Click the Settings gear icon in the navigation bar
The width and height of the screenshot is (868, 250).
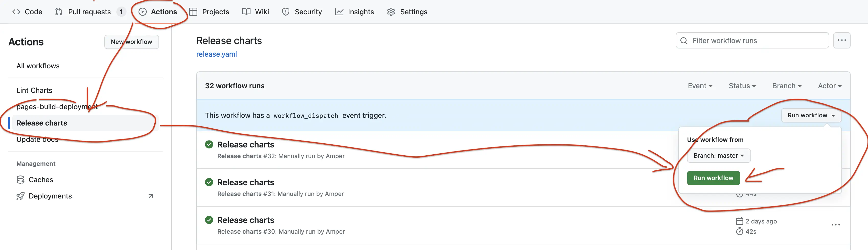(391, 12)
